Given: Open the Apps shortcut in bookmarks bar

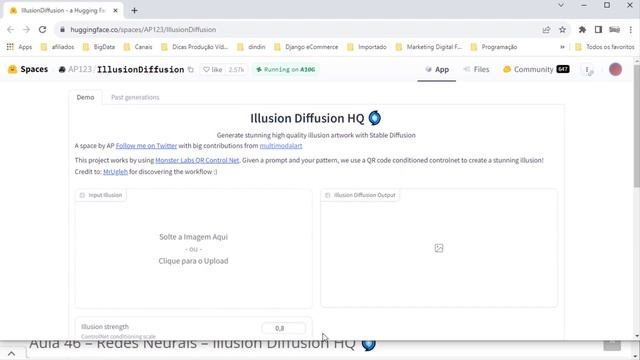Looking at the screenshot, I should (19, 47).
